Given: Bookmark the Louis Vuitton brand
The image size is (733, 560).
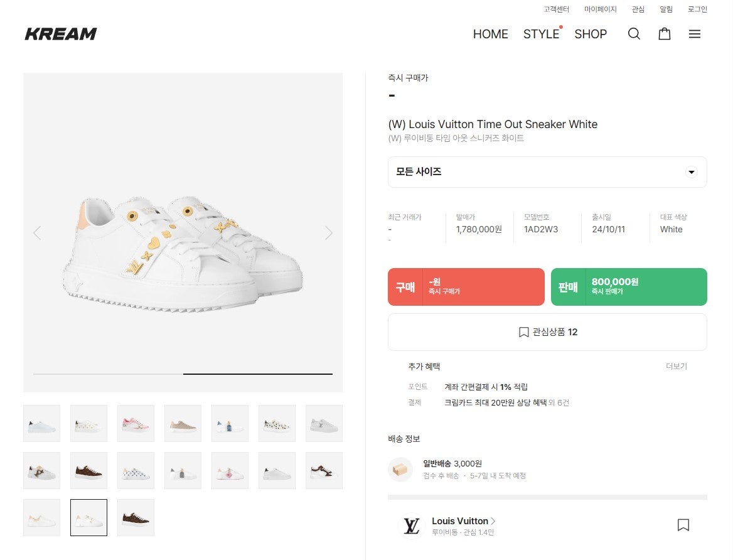Looking at the screenshot, I should click(x=683, y=525).
